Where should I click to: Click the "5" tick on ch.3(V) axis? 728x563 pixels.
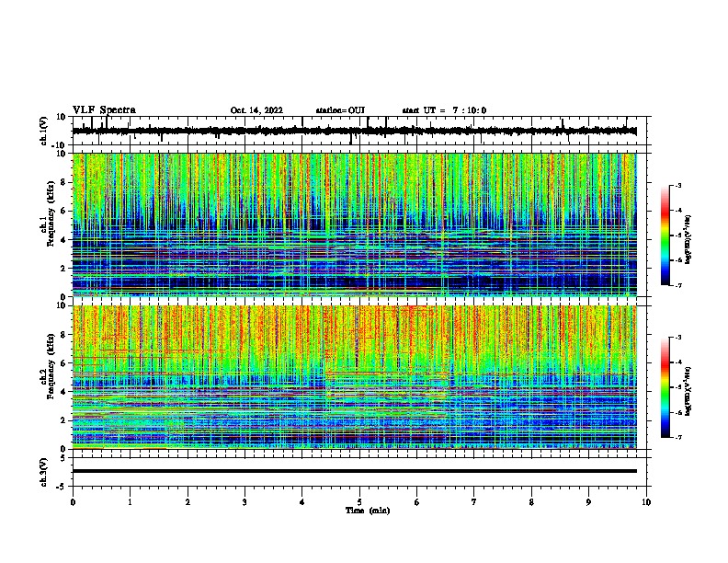pos(64,458)
